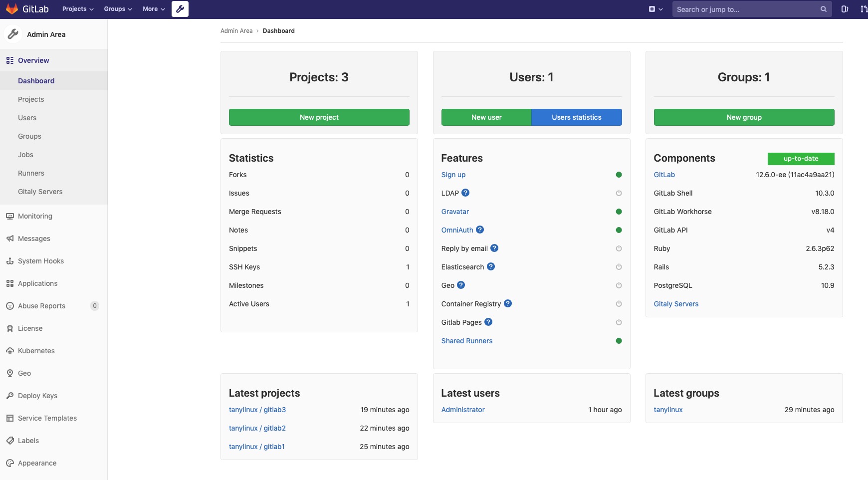Screen dimensions: 868x480
Task: Open tanylinux / gitlab3 project link
Action: [257, 410]
